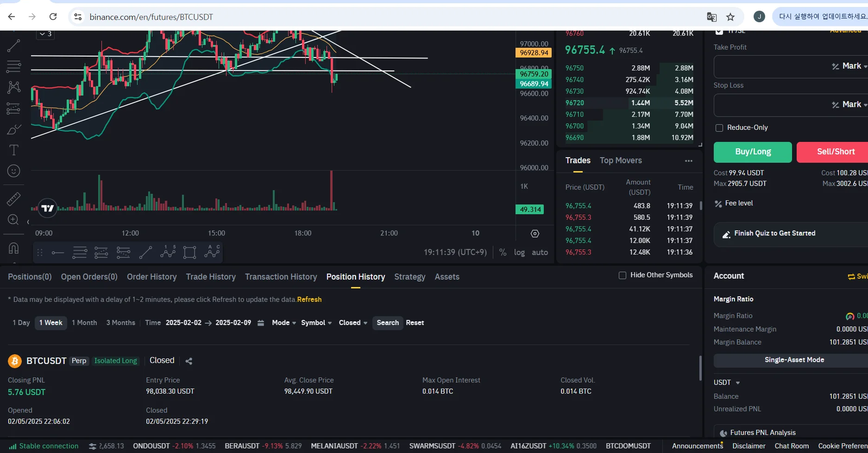
Task: Grab the floating drawing toolbar drag handle
Action: click(x=40, y=253)
